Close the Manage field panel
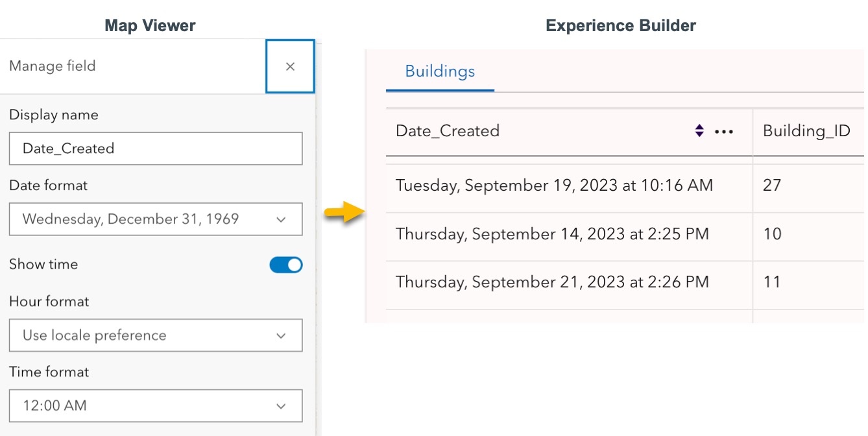Image resolution: width=868 pixels, height=436 pixels. [290, 66]
